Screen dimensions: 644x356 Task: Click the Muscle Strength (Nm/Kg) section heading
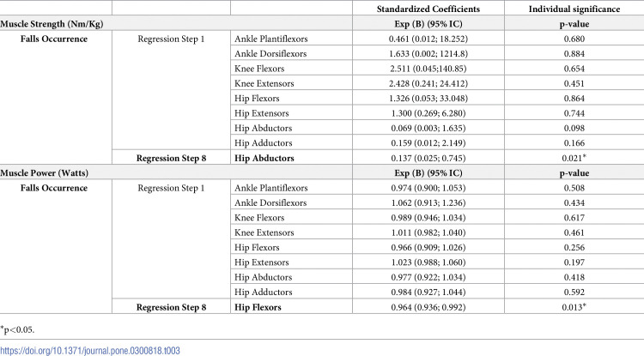[52, 24]
